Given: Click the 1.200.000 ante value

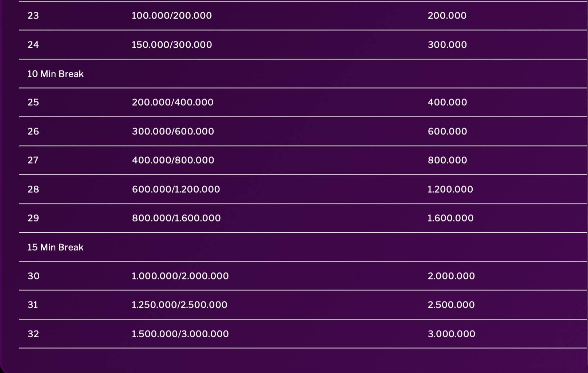Looking at the screenshot, I should [450, 189].
